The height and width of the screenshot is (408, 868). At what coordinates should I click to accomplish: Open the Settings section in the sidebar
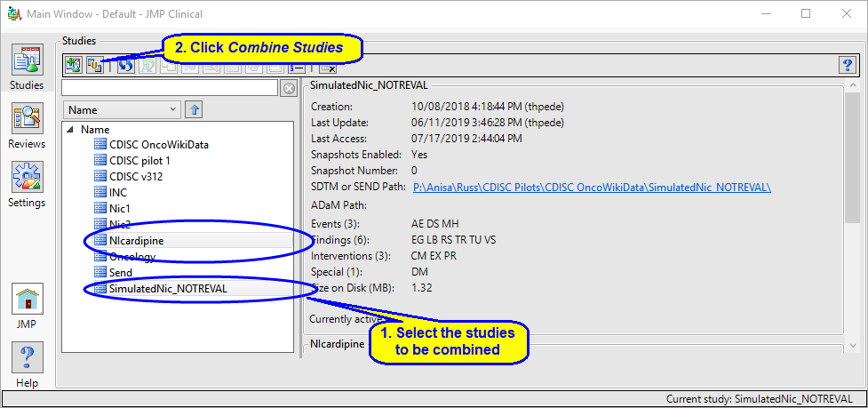(27, 185)
